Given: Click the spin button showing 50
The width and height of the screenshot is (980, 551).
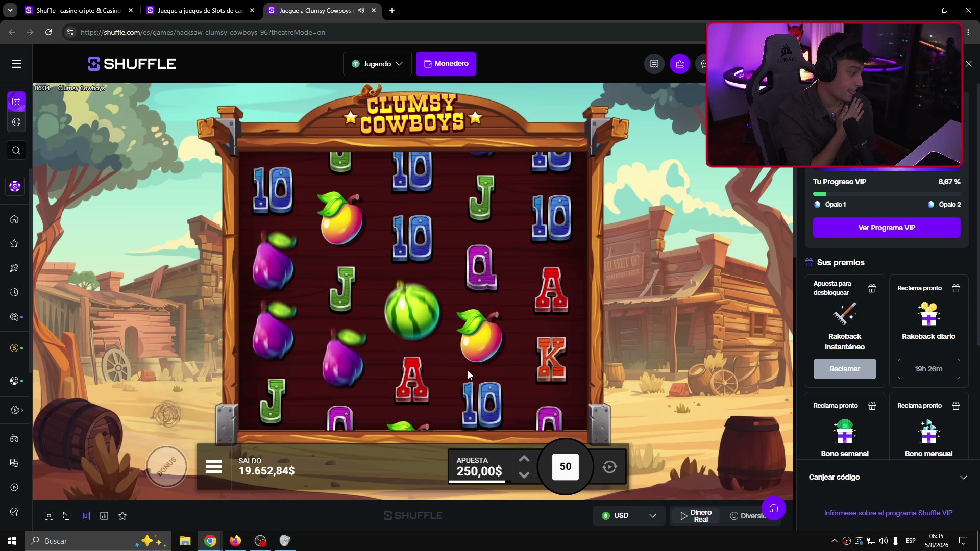Looking at the screenshot, I should [566, 466].
